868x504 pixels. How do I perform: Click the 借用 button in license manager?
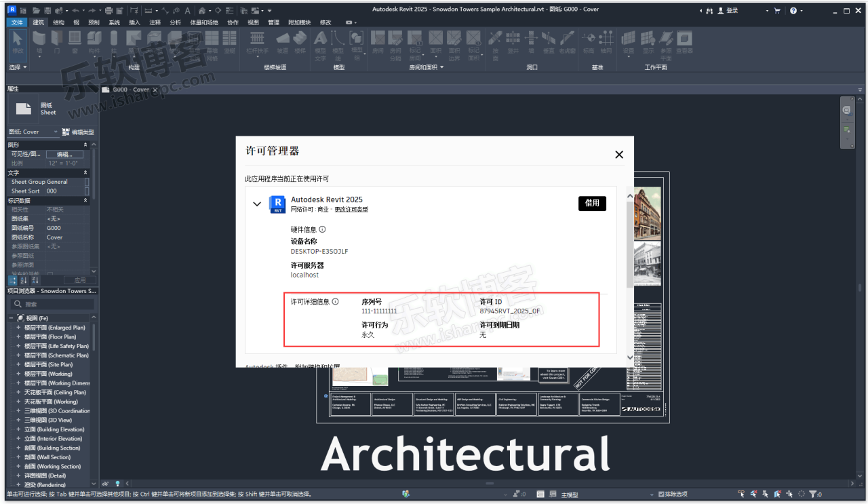point(592,203)
